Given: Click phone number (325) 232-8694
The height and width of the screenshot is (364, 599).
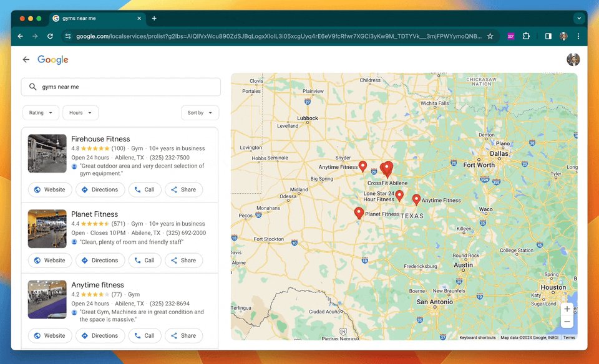Looking at the screenshot, I should (x=169, y=304).
